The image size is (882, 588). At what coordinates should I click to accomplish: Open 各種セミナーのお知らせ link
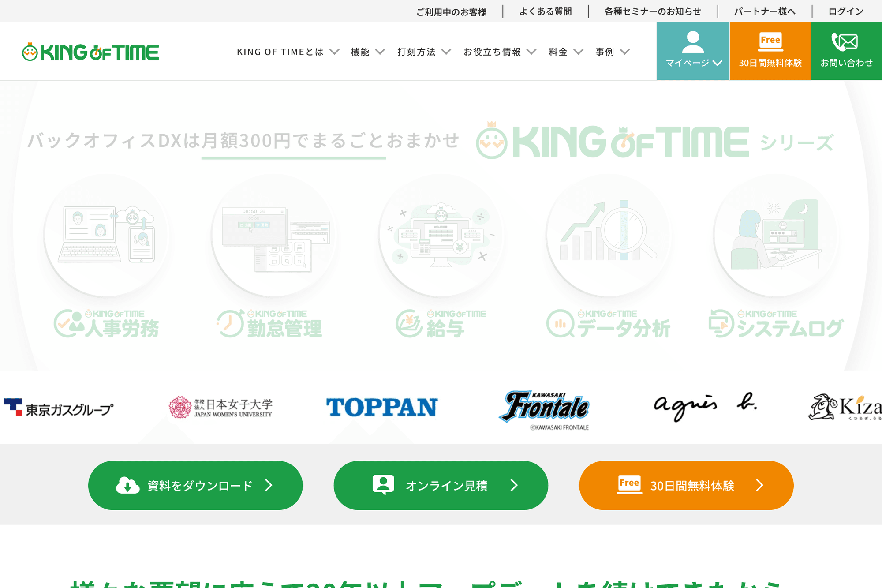click(653, 11)
